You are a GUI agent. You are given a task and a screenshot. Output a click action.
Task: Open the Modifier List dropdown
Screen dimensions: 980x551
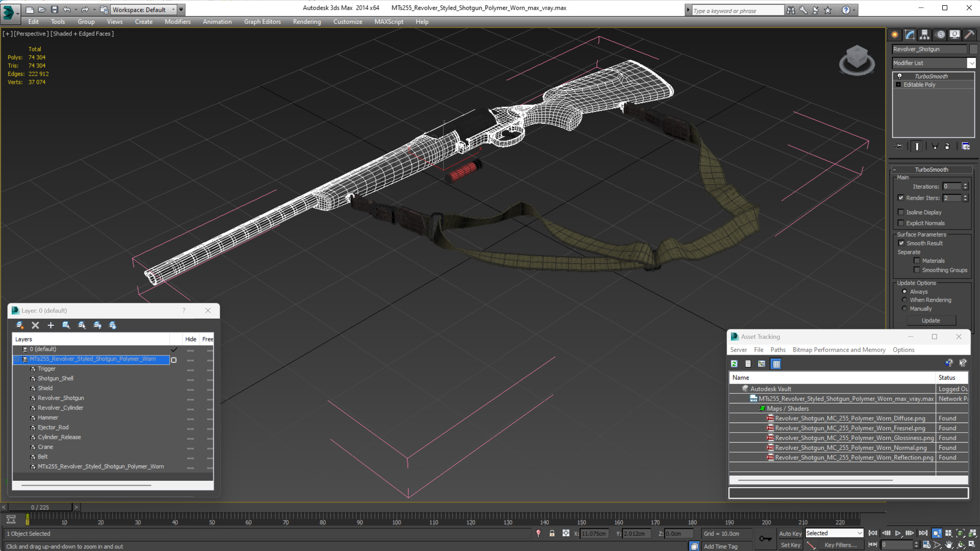[972, 63]
